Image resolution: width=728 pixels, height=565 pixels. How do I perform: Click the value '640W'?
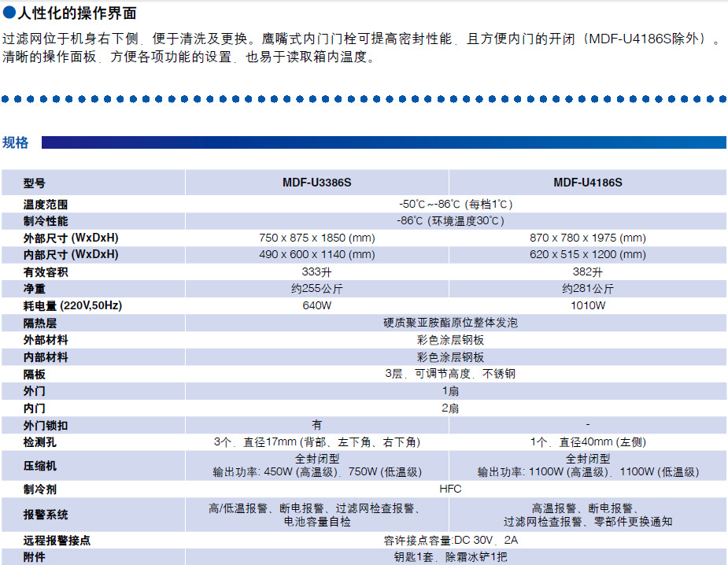pos(316,305)
